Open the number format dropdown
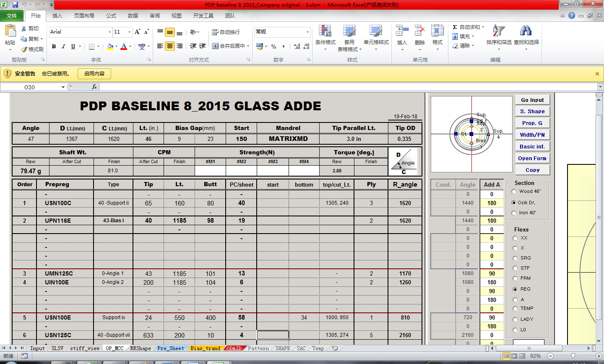 [307, 32]
